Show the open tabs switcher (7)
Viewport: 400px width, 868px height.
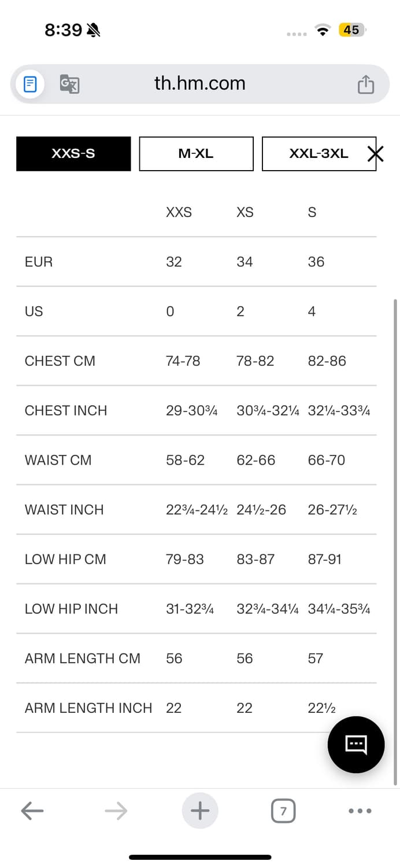point(283,811)
